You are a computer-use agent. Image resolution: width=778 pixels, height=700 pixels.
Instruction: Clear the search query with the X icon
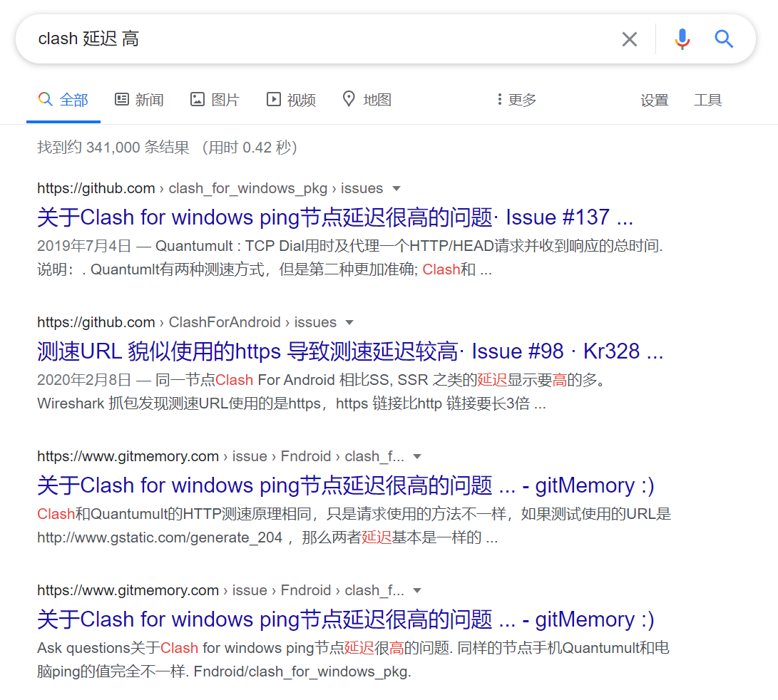(x=630, y=39)
